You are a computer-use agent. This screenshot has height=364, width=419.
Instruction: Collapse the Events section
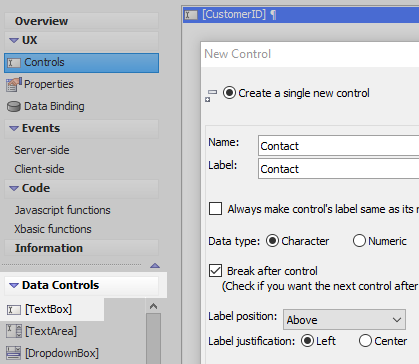14,128
